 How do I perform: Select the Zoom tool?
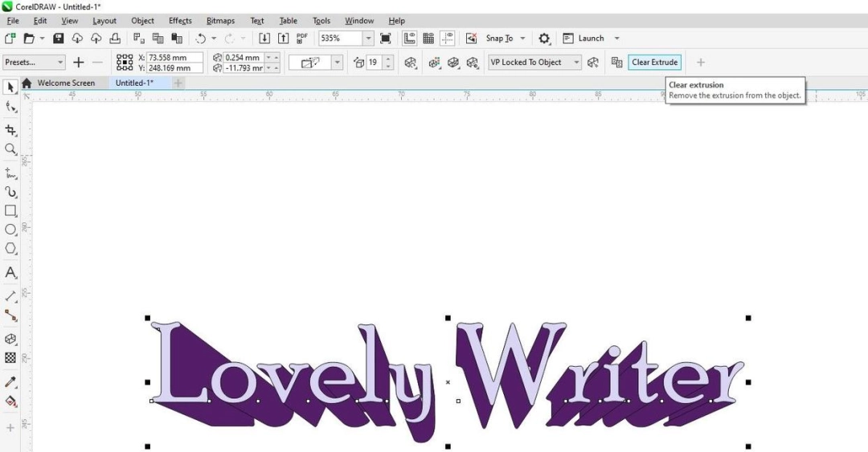[x=10, y=149]
